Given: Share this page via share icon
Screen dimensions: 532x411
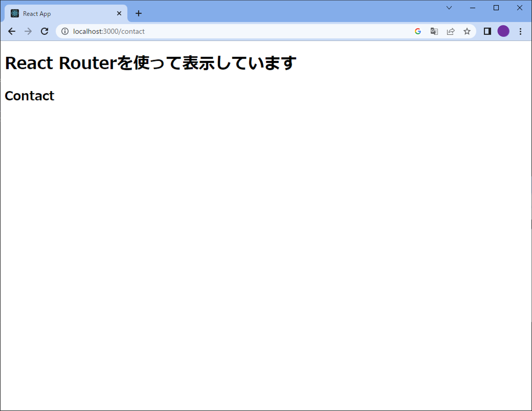Looking at the screenshot, I should (x=451, y=31).
